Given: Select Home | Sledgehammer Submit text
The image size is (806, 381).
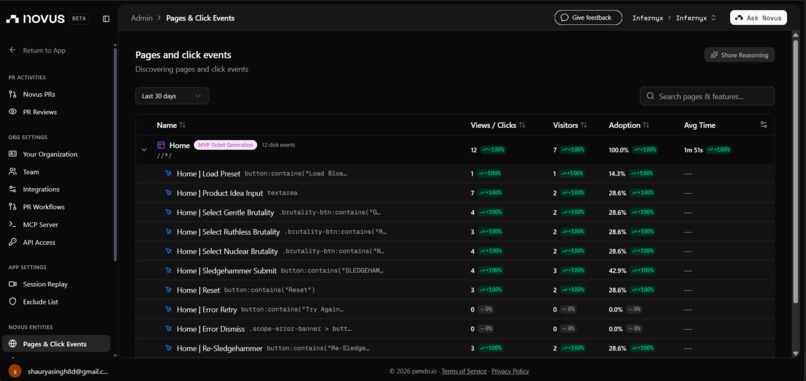Looking at the screenshot, I should (226, 270).
